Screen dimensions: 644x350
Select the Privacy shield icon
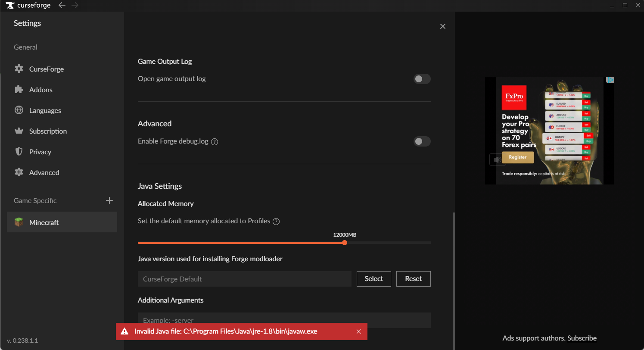19,152
